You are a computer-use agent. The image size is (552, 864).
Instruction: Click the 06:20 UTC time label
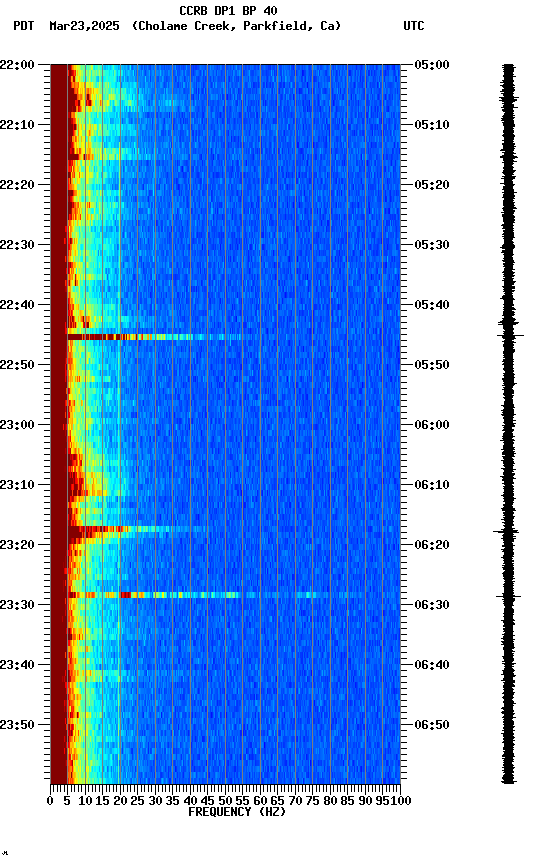click(x=432, y=546)
